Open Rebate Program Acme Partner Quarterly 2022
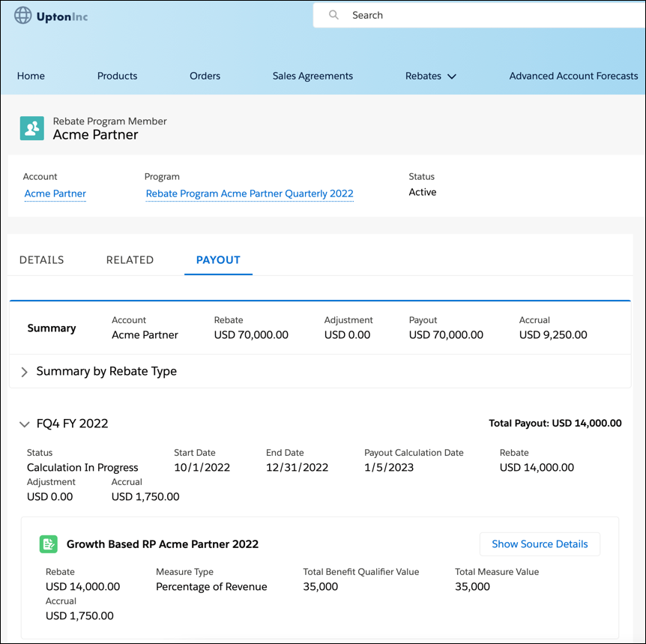The width and height of the screenshot is (646, 644). [250, 193]
